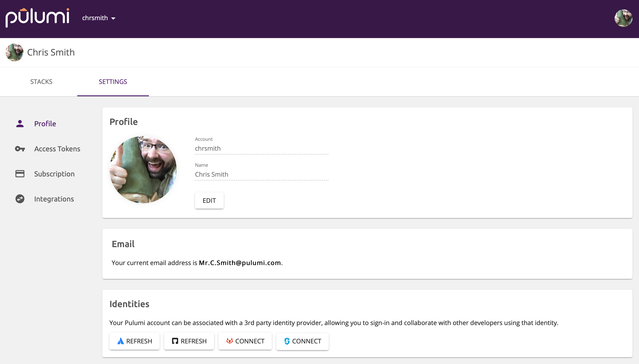Click the Atlassian icon on the Refresh button
The width and height of the screenshot is (639, 364).
[121, 341]
